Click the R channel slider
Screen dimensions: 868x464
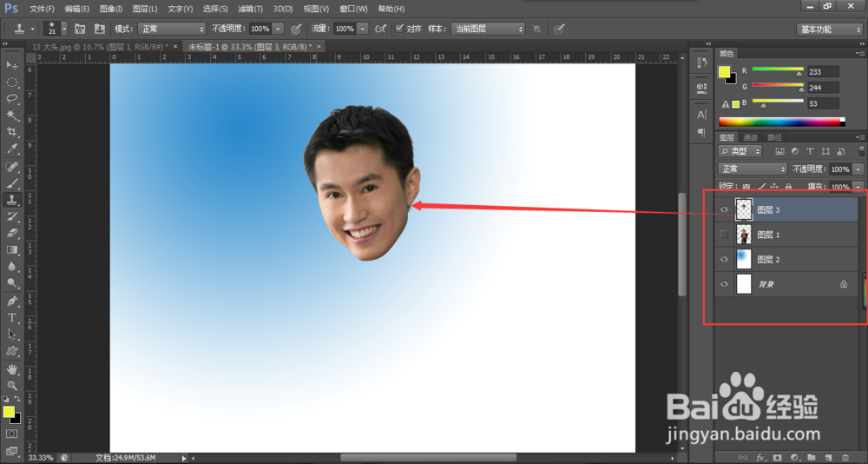point(778,70)
